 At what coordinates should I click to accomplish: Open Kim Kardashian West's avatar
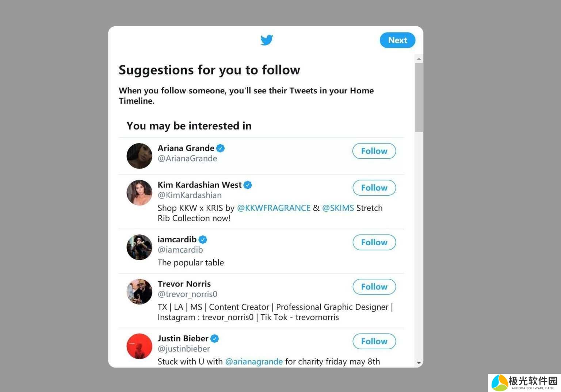pos(139,193)
